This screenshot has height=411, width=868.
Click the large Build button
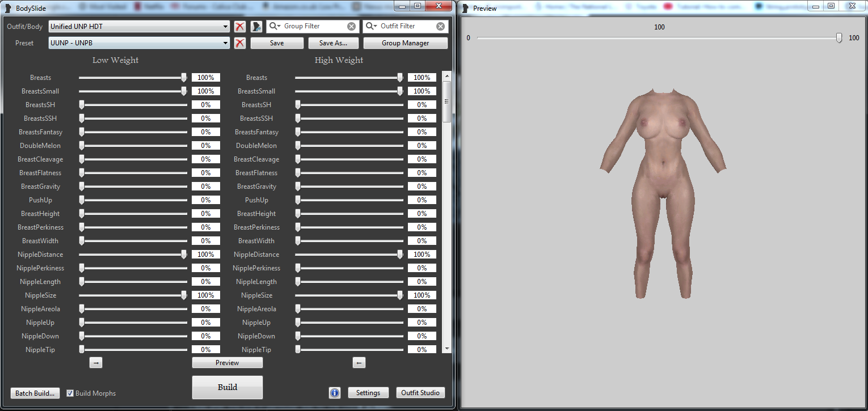[x=227, y=387]
